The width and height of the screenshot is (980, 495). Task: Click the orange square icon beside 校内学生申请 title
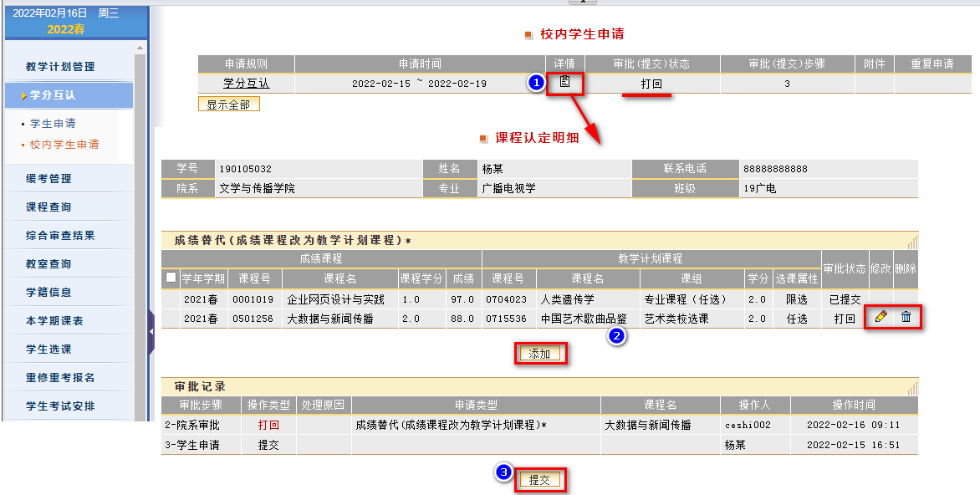point(528,35)
